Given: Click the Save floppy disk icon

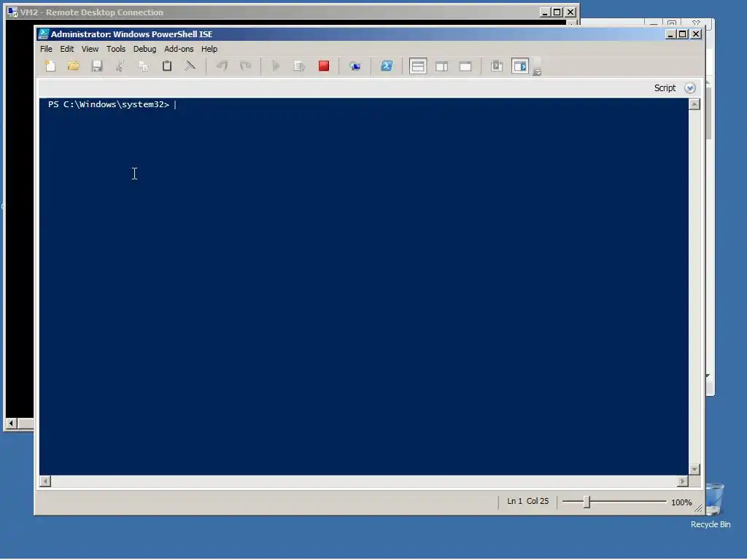Looking at the screenshot, I should pyautogui.click(x=97, y=66).
